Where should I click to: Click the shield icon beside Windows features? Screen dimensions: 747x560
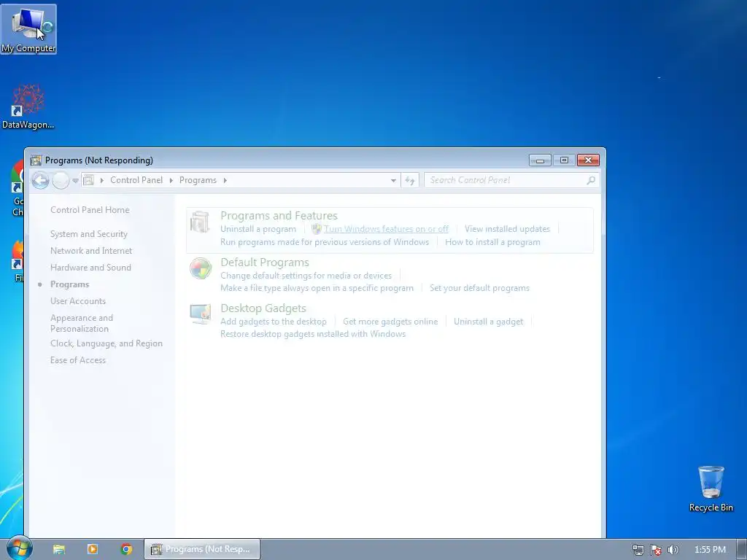click(317, 229)
